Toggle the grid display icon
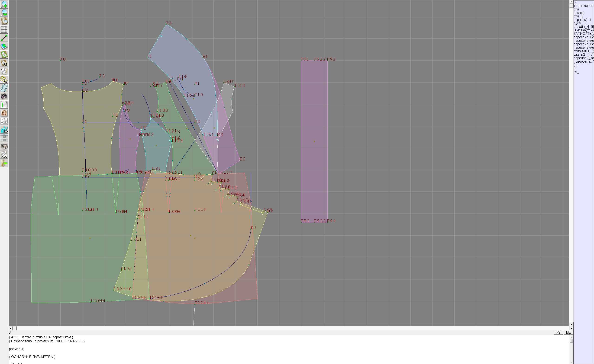 4,29
